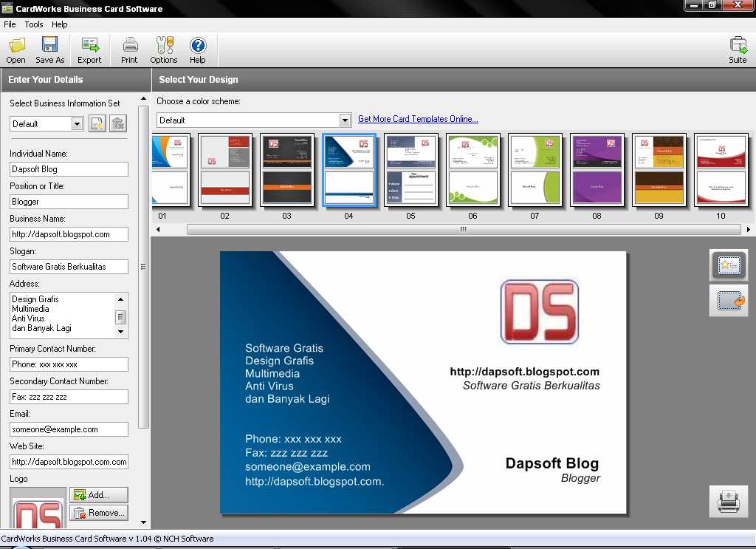
Task: Click the Add logo button
Action: [99, 494]
